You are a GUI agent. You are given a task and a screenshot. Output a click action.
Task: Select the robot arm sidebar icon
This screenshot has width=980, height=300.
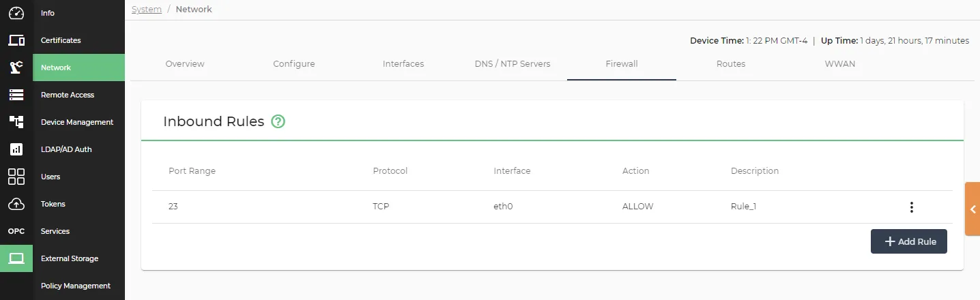click(x=16, y=67)
